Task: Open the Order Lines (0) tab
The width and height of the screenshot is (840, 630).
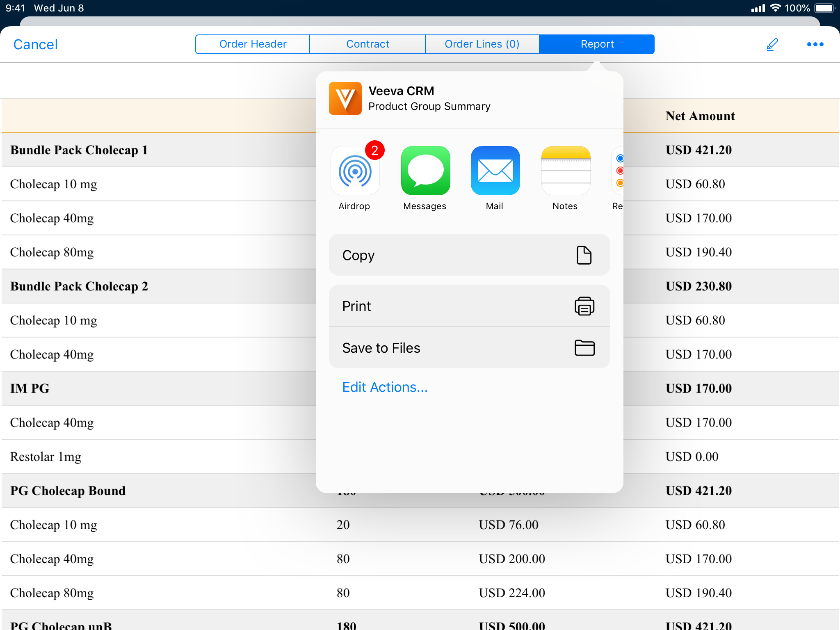Action: coord(482,44)
